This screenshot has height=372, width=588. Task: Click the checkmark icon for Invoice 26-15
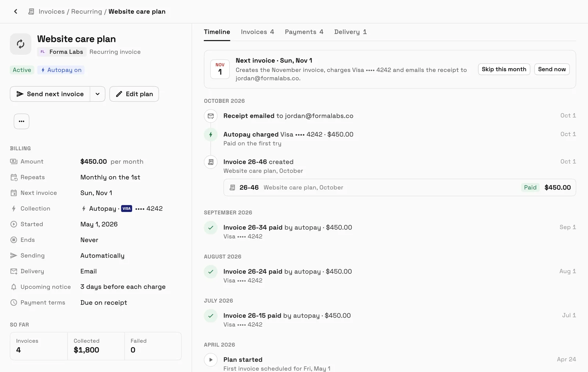click(x=211, y=316)
